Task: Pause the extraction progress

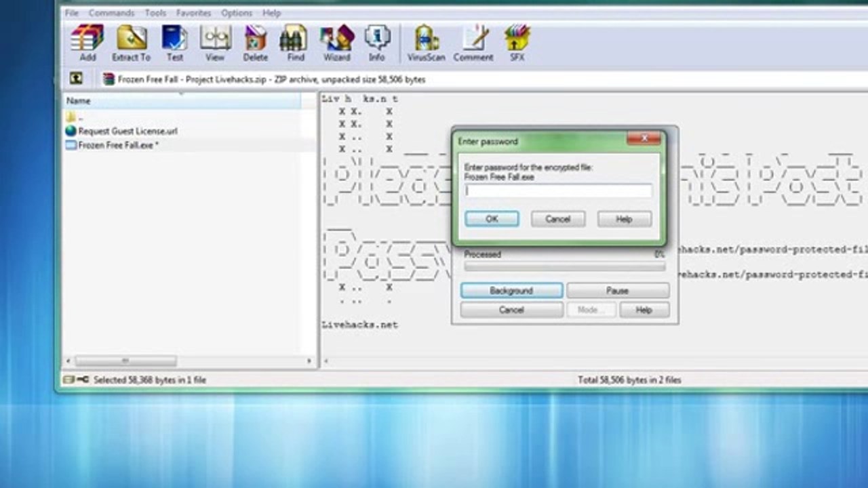Action: (x=618, y=291)
